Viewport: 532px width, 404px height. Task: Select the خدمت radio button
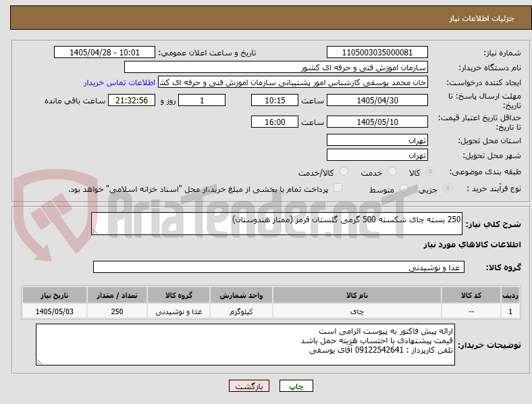(392, 172)
